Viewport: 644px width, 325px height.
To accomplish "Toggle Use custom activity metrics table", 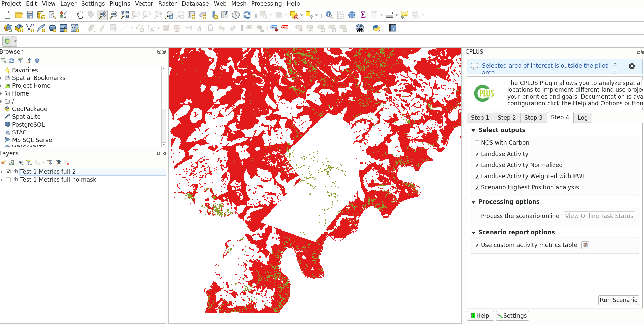I will click(477, 245).
